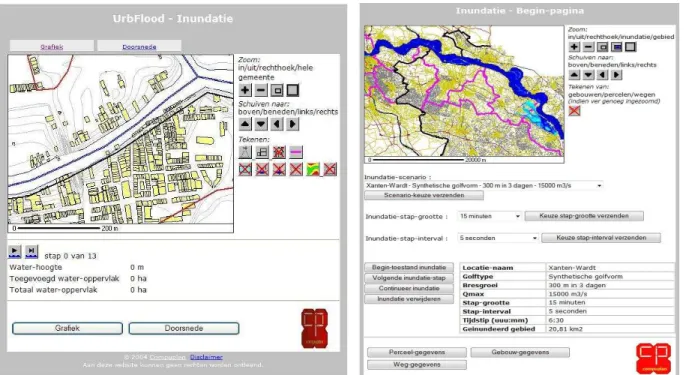This screenshot has width=689, height=375.
Task: Open the Computplan footer link
Action: coord(168,357)
